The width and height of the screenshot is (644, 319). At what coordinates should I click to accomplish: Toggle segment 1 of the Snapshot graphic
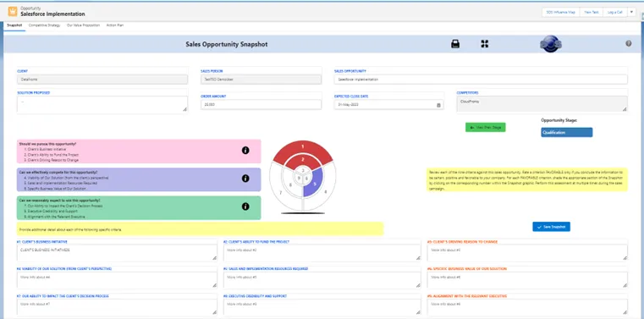coord(303,147)
